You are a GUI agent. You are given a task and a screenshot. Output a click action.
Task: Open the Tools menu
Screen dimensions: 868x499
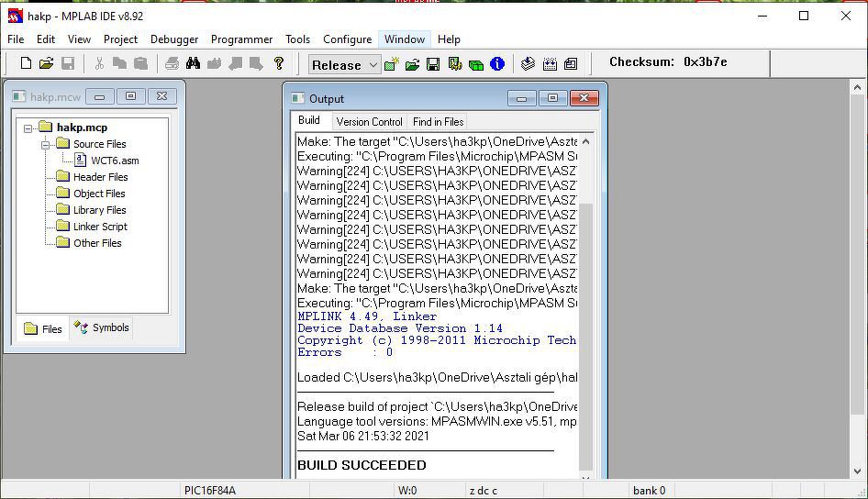(x=297, y=39)
